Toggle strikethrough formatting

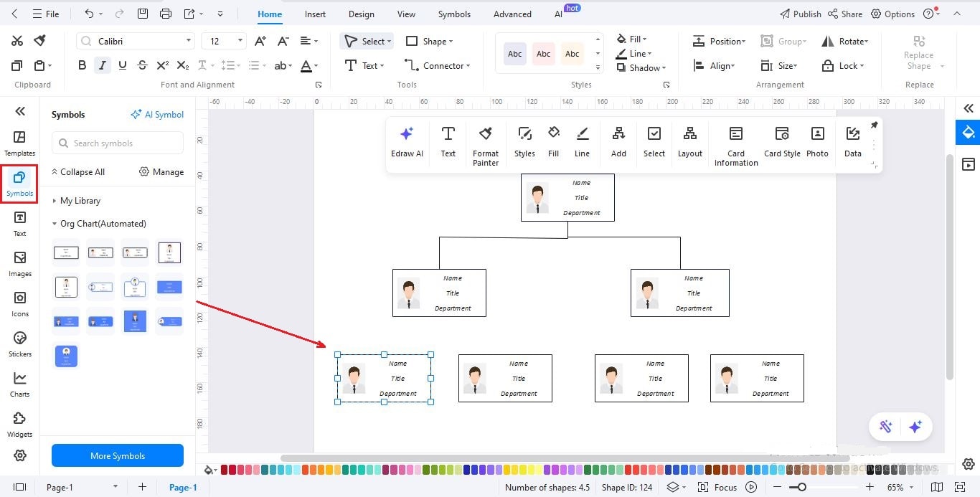(x=142, y=65)
